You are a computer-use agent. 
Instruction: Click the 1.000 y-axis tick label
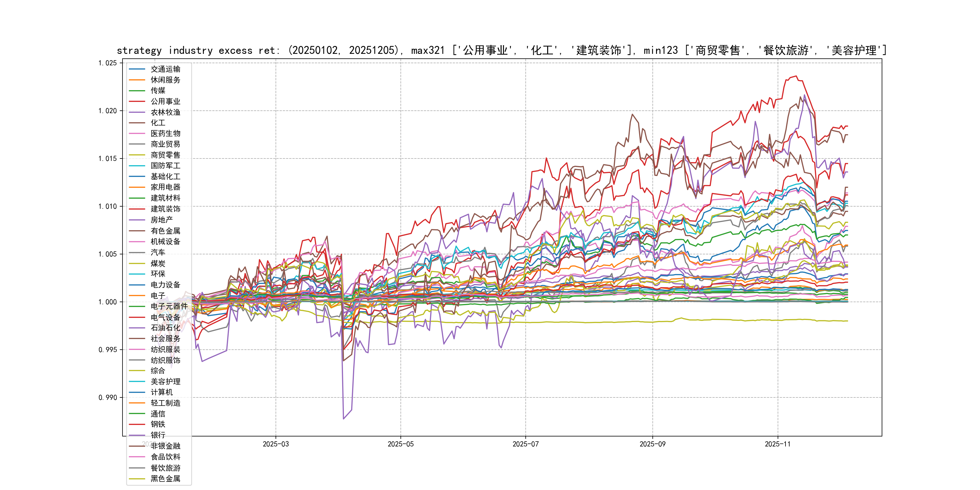[x=107, y=302]
